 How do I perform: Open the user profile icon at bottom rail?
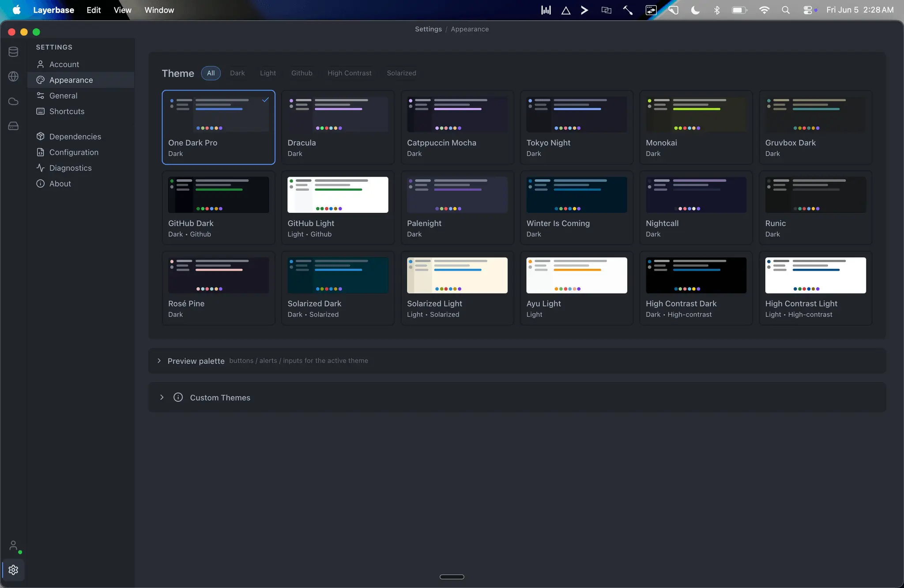click(13, 546)
